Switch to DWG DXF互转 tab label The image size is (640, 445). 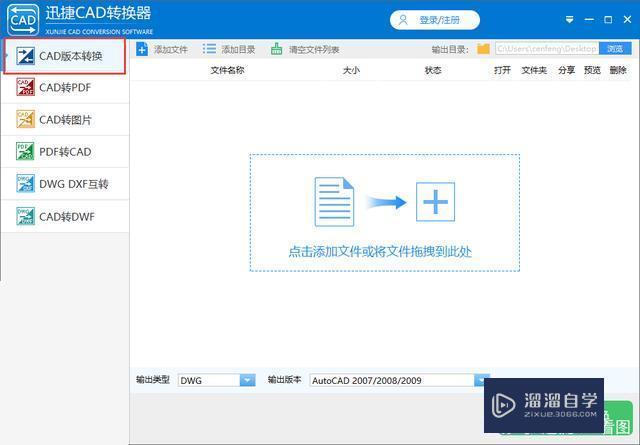[x=74, y=184]
